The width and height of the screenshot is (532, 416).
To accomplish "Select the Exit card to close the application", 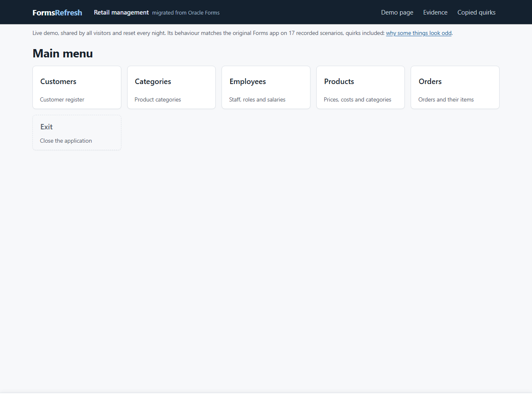I will click(x=77, y=133).
